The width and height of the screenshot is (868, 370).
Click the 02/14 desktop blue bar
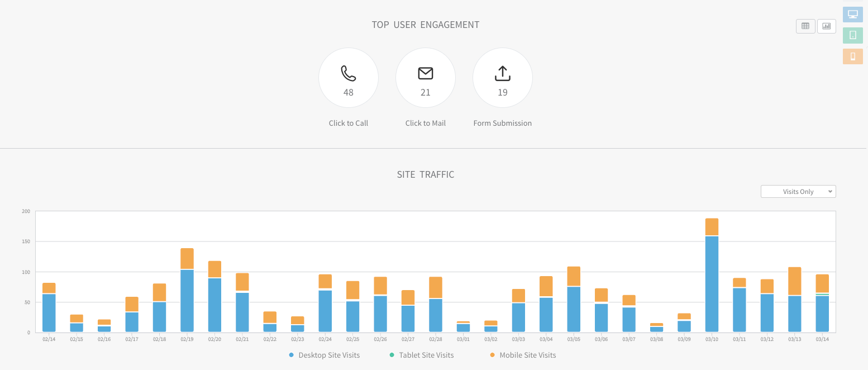[49, 313]
